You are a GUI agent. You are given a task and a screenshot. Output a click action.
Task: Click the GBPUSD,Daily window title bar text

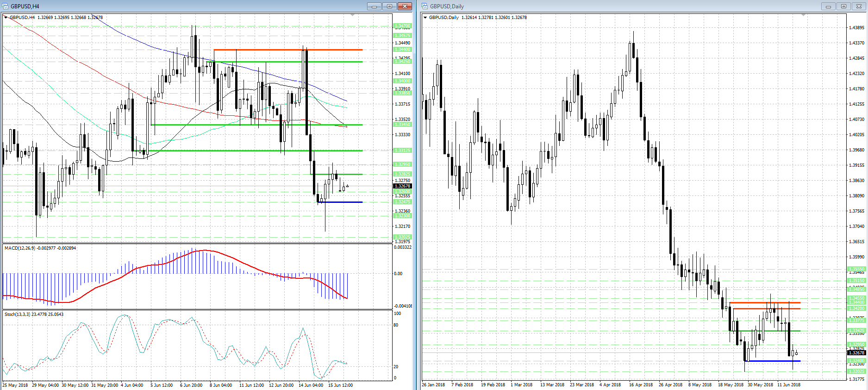point(447,6)
